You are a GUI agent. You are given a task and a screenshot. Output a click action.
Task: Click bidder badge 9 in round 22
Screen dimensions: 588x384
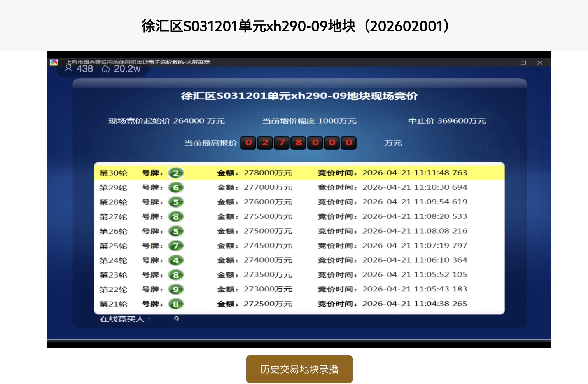point(176,289)
